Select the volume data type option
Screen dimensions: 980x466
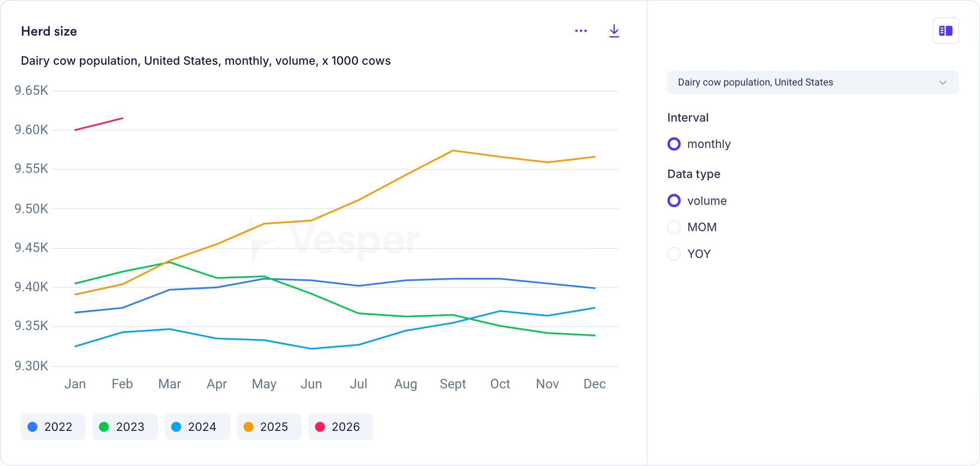pyautogui.click(x=674, y=201)
